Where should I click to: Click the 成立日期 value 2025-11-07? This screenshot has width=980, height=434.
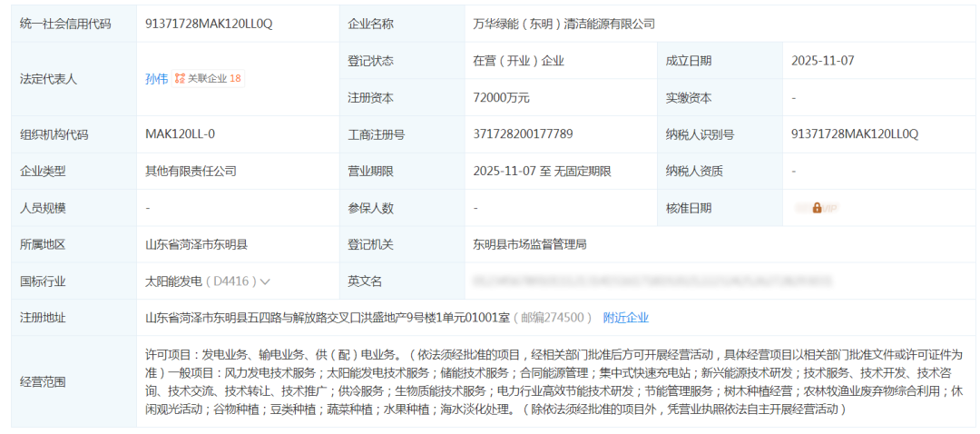822,61
